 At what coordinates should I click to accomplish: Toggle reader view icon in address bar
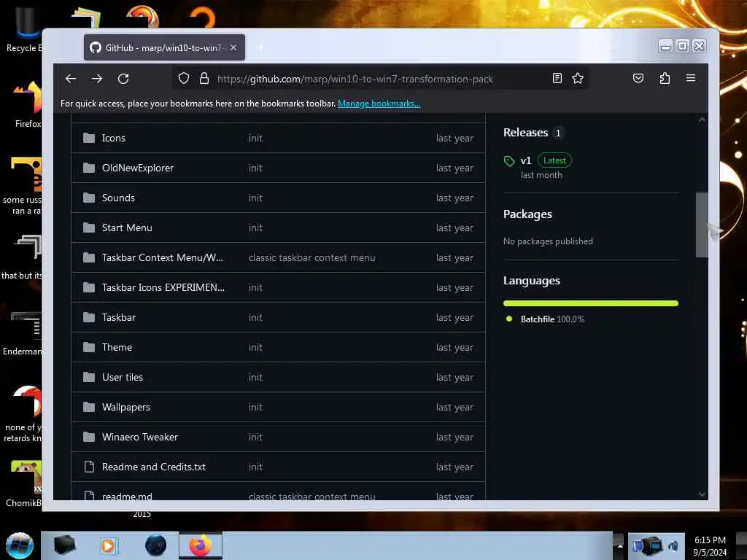[557, 79]
